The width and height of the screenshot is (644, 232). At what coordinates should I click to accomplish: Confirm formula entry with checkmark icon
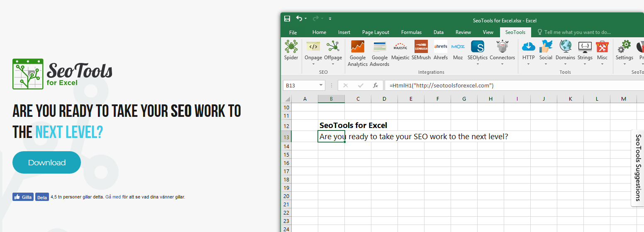361,85
